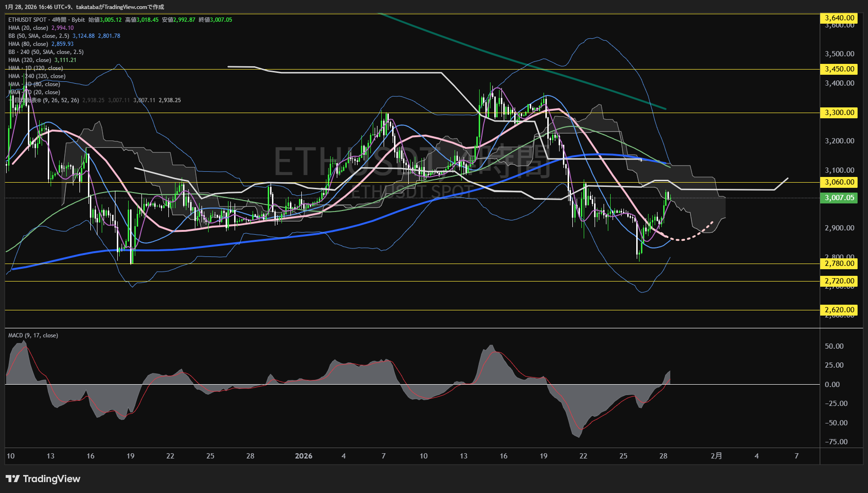Click the HMA (320, close) indicator label

coord(30,60)
